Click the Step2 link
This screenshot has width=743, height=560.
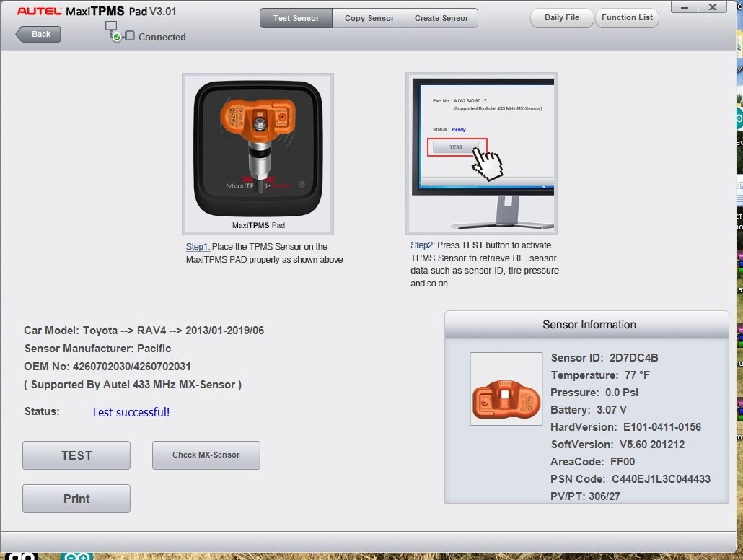(422, 245)
